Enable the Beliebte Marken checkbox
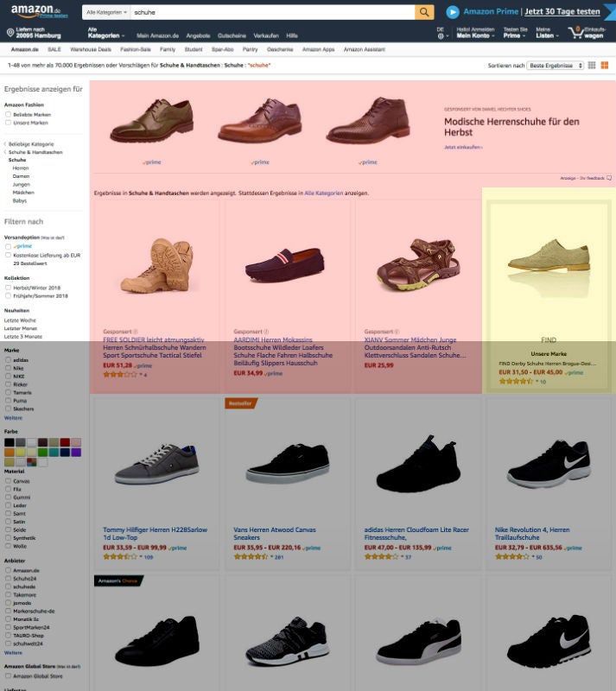 [x=9, y=114]
